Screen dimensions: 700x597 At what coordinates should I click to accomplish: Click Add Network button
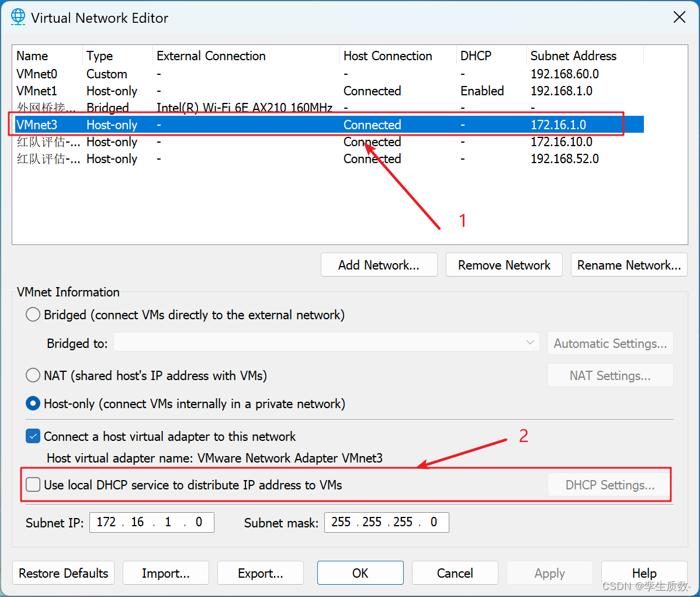pos(379,265)
